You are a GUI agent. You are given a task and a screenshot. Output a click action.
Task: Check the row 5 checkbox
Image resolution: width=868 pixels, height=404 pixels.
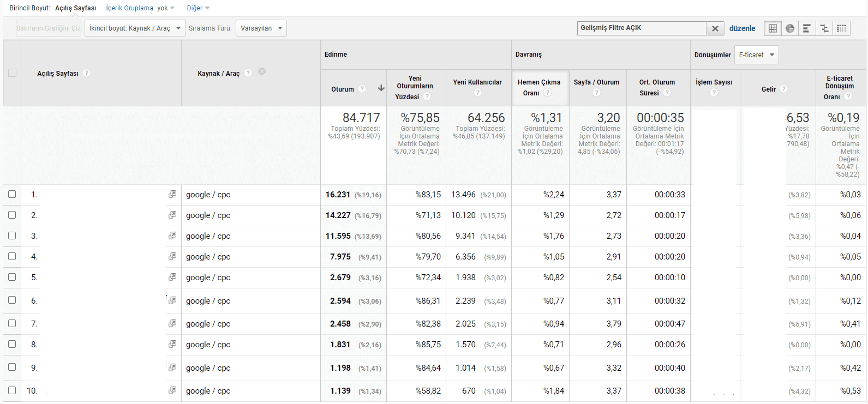(12, 277)
